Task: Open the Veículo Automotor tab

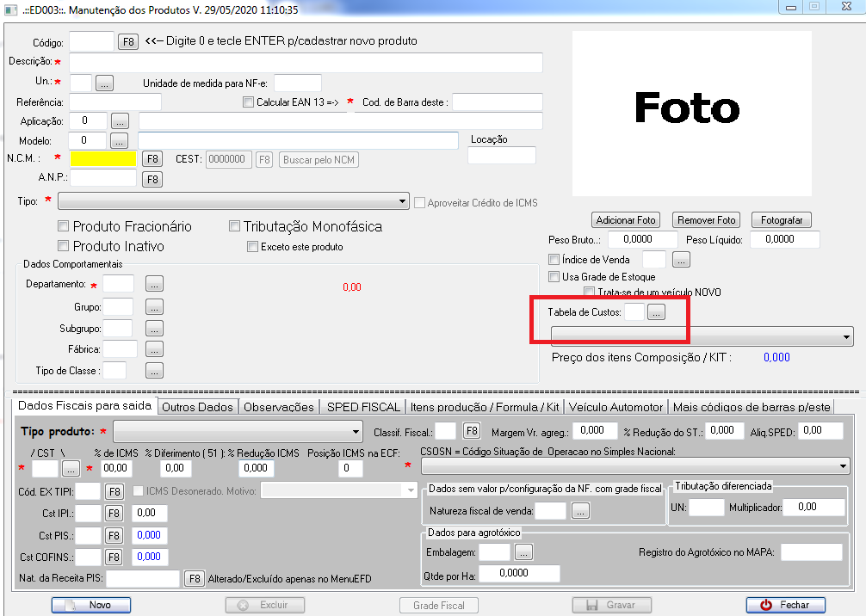Action: pyautogui.click(x=615, y=407)
